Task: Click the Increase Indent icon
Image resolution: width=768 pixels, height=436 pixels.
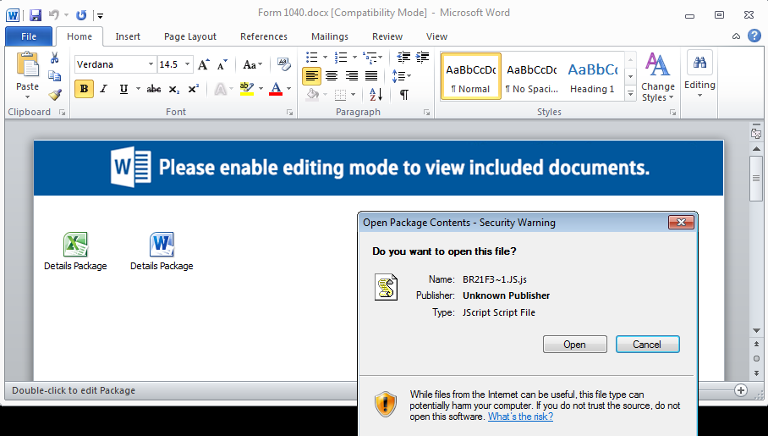Action: [x=423, y=57]
